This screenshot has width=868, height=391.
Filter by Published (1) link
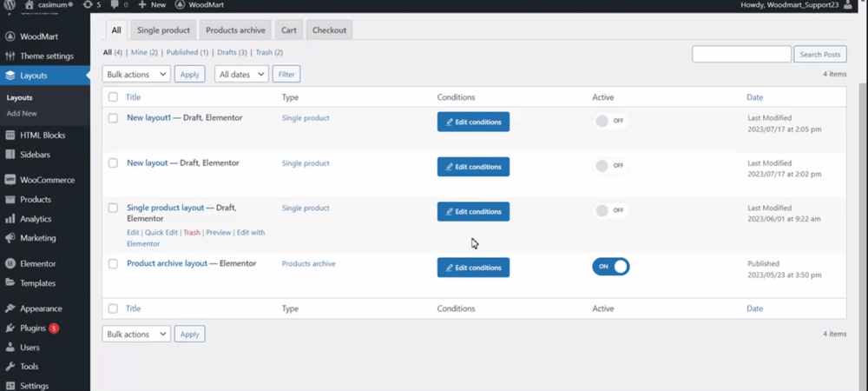[x=187, y=53]
